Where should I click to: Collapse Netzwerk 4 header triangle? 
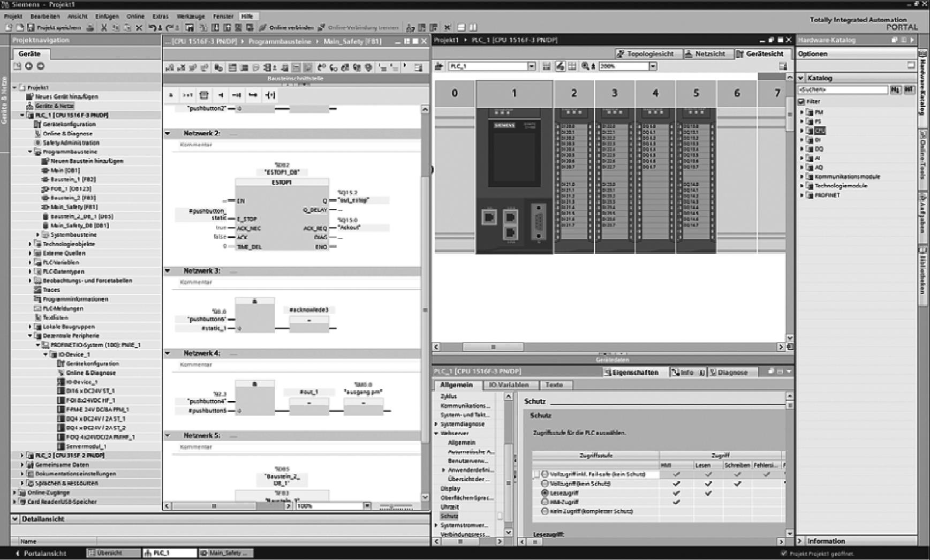click(168, 353)
